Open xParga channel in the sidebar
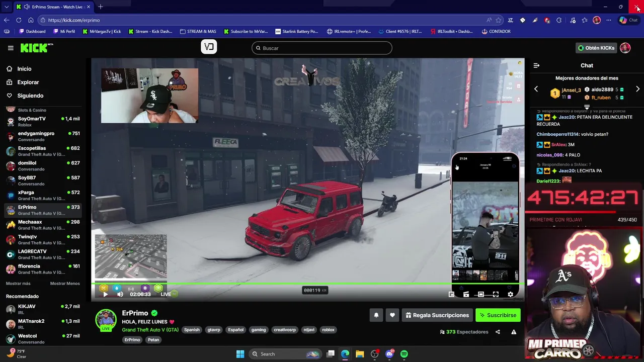 click(x=43, y=196)
